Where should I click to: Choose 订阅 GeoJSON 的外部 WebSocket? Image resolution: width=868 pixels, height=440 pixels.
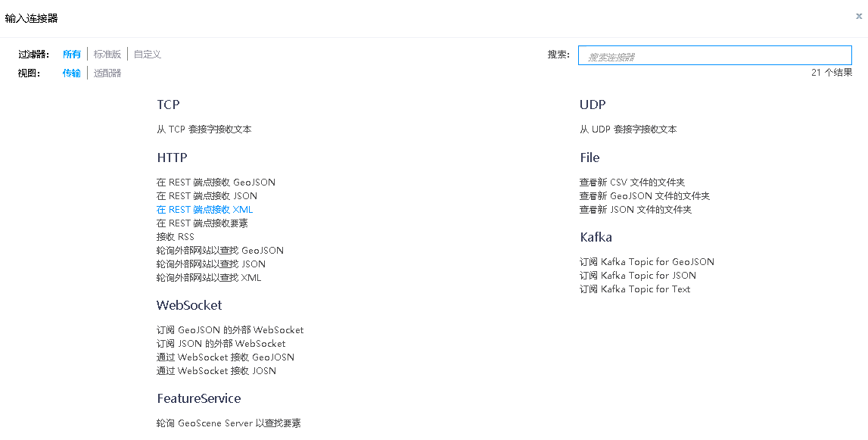230,330
